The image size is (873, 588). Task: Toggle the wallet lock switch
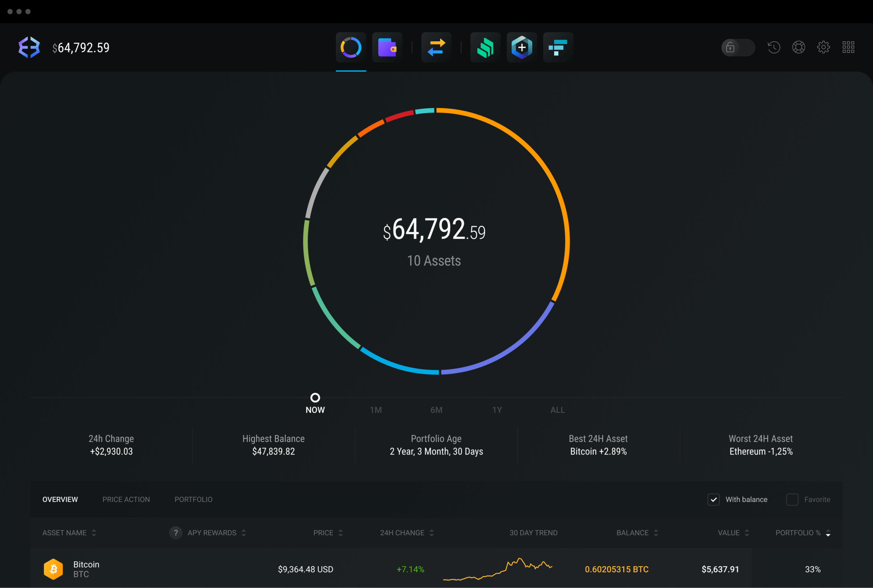pyautogui.click(x=738, y=48)
